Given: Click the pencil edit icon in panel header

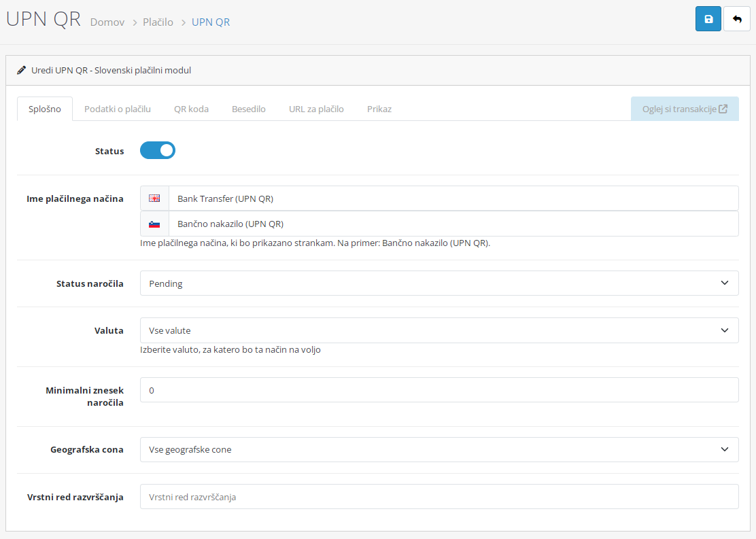Looking at the screenshot, I should pos(22,70).
